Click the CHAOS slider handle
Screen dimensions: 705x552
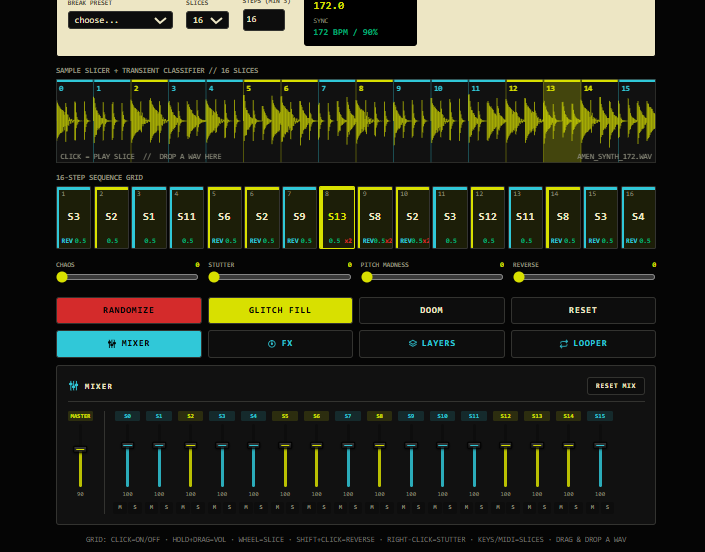tap(62, 277)
